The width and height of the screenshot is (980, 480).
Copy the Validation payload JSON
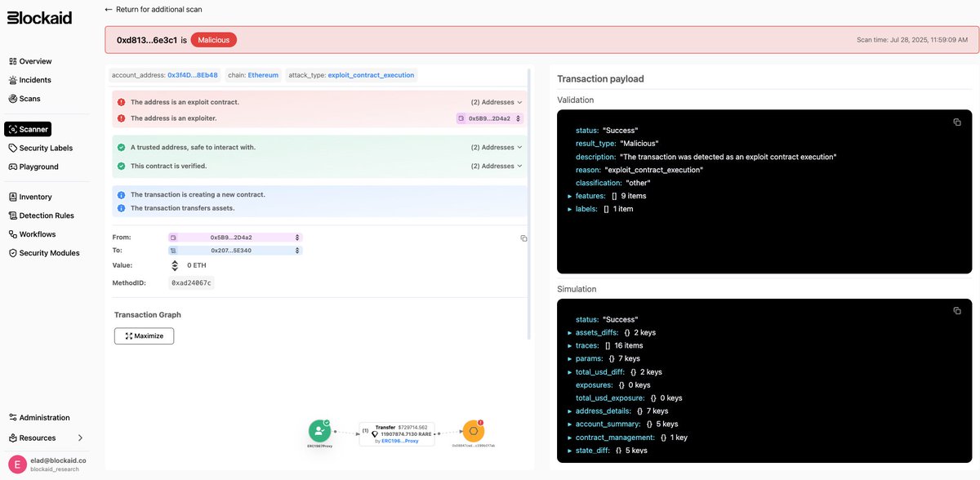coord(957,122)
